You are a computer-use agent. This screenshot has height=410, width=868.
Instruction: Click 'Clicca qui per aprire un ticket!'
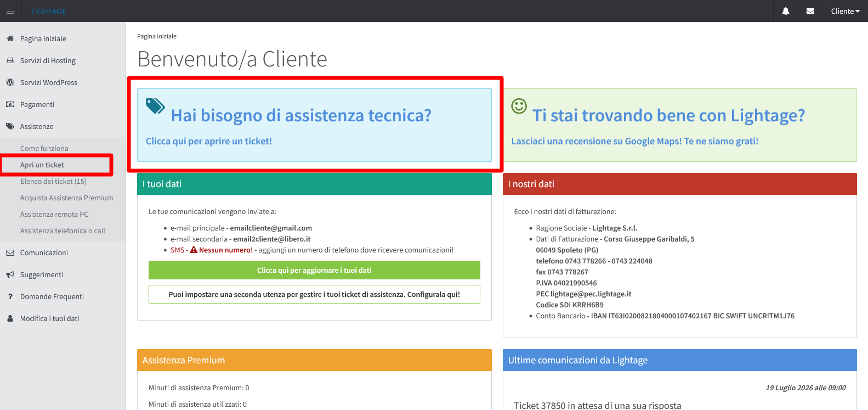[209, 141]
